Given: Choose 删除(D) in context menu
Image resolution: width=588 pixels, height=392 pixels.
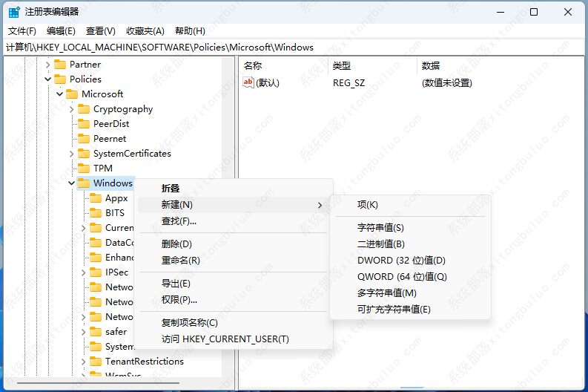Looking at the screenshot, I should [176, 244].
